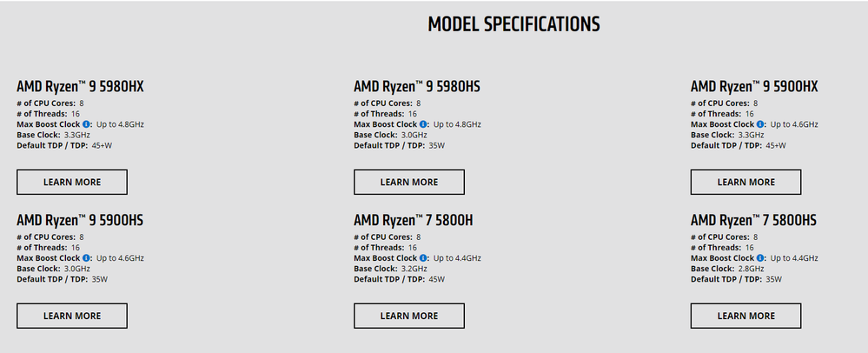The height and width of the screenshot is (353, 868).
Task: Click the 45+W TDP value for 5980HX
Action: [x=103, y=146]
